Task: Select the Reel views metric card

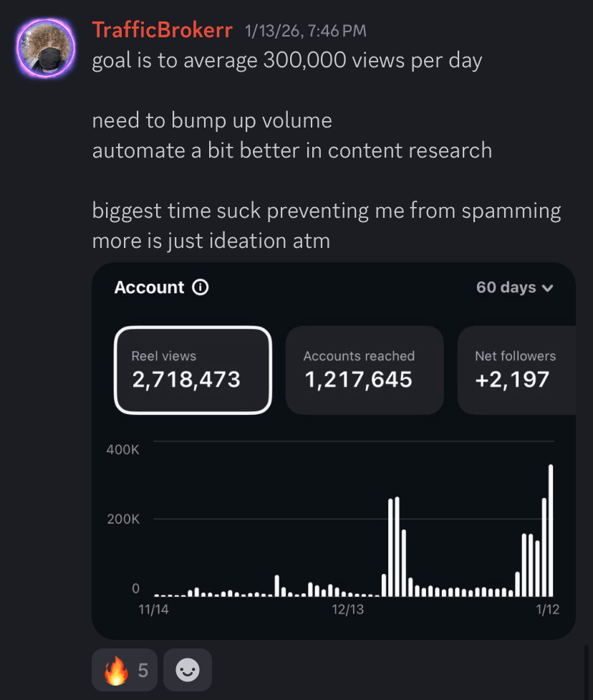Action: click(x=193, y=370)
